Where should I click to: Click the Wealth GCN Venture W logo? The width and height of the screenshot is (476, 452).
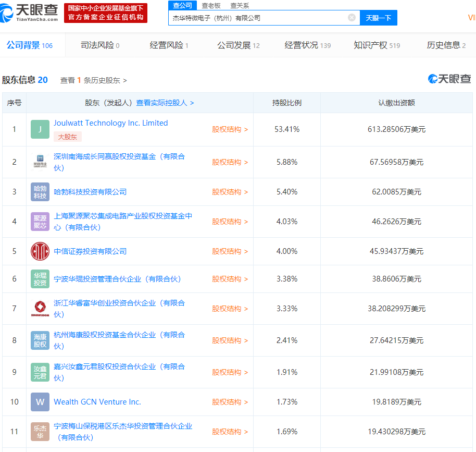pyautogui.click(x=40, y=402)
